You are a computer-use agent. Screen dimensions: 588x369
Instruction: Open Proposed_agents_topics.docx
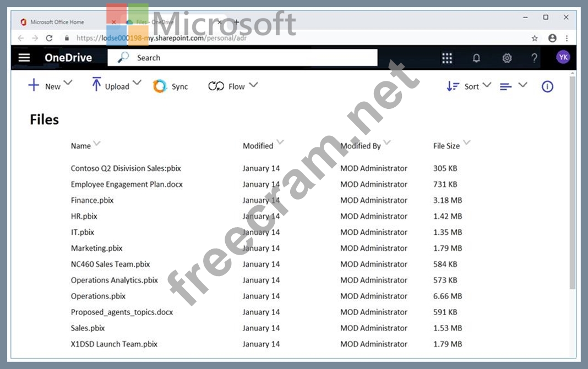point(122,312)
